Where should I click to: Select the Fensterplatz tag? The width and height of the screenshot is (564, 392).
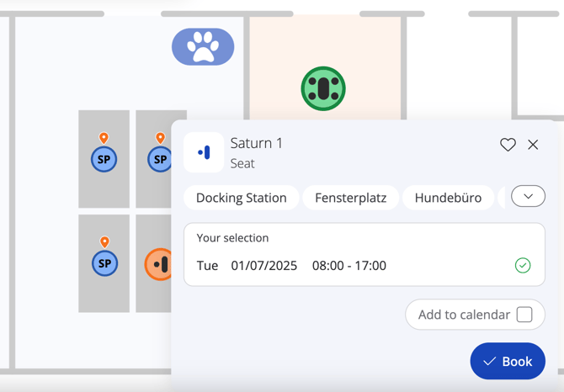pos(351,198)
